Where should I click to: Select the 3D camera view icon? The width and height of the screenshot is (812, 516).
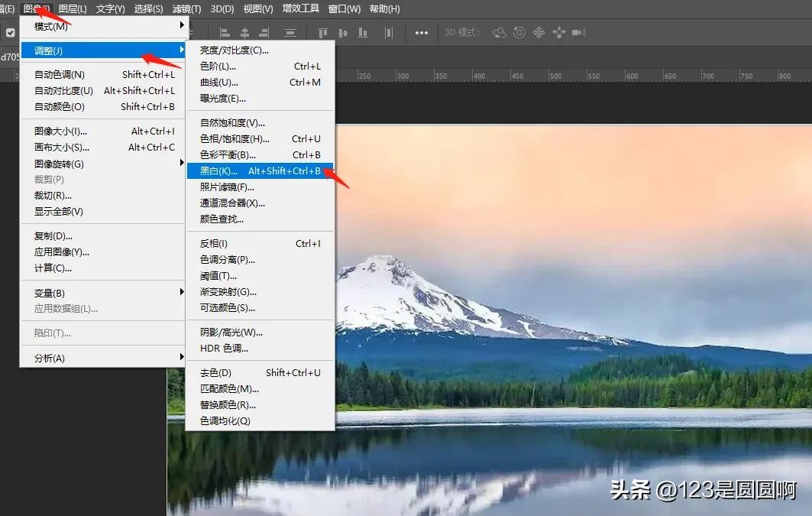click(x=577, y=33)
